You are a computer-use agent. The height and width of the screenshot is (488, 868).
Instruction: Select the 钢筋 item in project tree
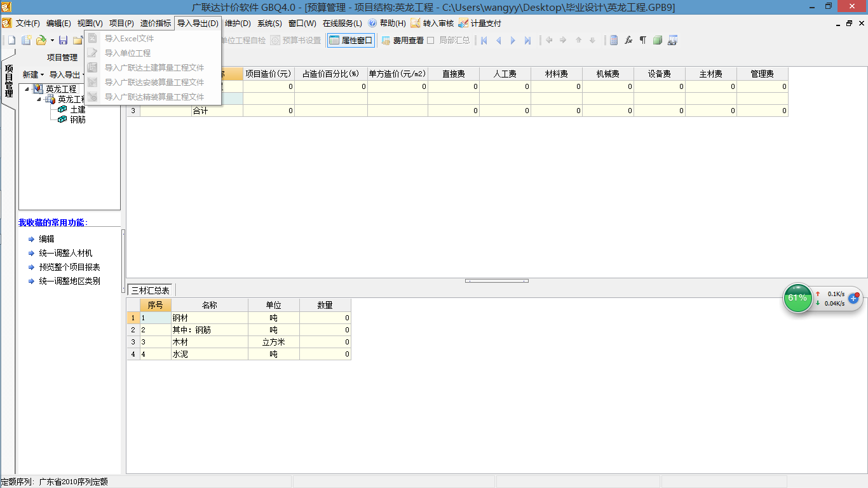78,119
